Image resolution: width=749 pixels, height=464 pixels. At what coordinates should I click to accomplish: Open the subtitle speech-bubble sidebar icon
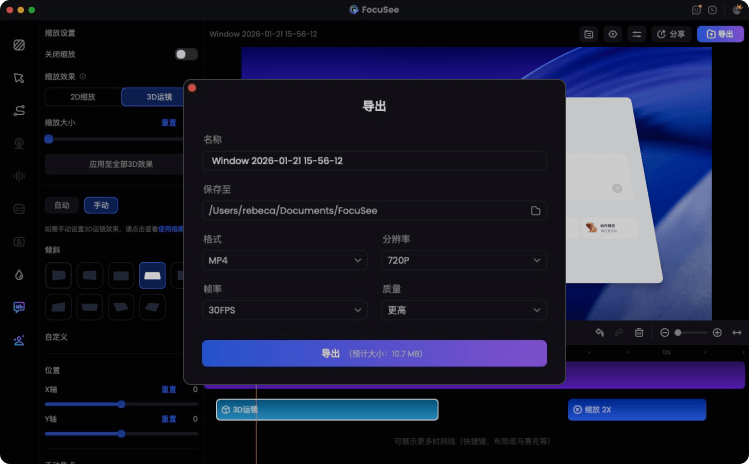point(19,307)
